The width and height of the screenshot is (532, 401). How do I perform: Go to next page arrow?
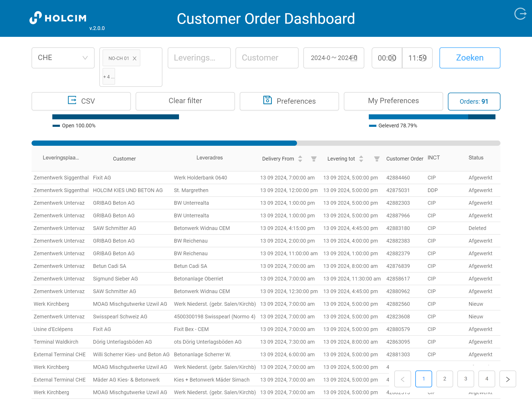point(508,379)
